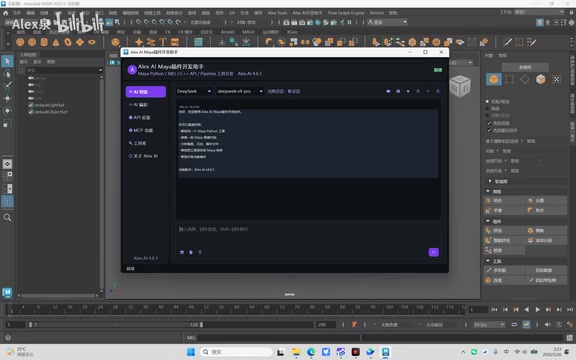Viewport: 576px width, 360px height.
Task: Click the polygon type 'T' shelf icon
Action: tap(163, 42)
